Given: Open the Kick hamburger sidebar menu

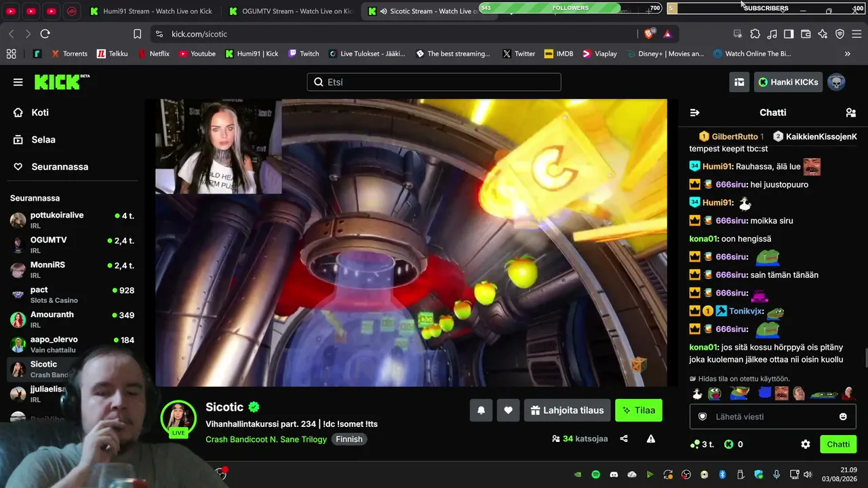Looking at the screenshot, I should pyautogui.click(x=18, y=82).
